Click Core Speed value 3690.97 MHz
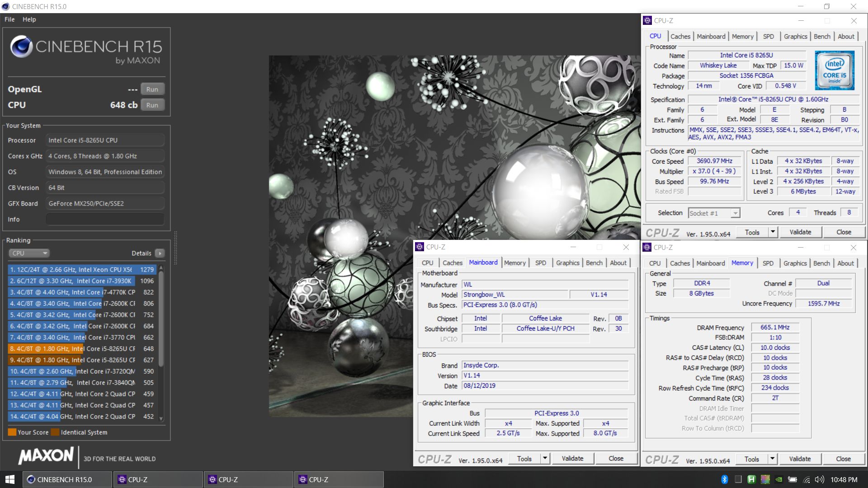The image size is (868, 488). click(x=714, y=161)
